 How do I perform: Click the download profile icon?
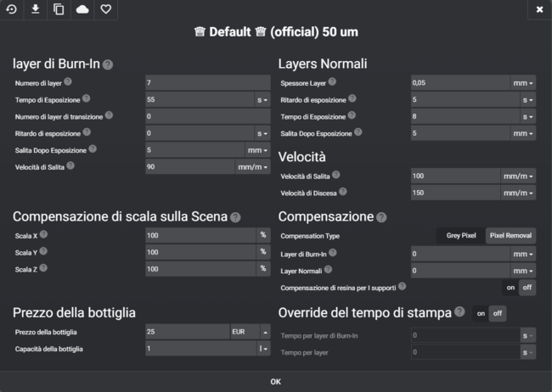36,9
